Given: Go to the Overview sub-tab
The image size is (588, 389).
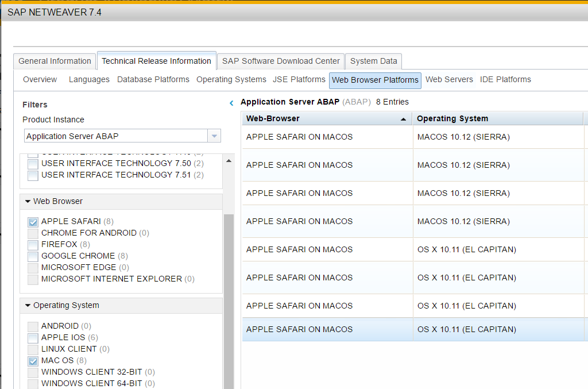Looking at the screenshot, I should pos(40,79).
